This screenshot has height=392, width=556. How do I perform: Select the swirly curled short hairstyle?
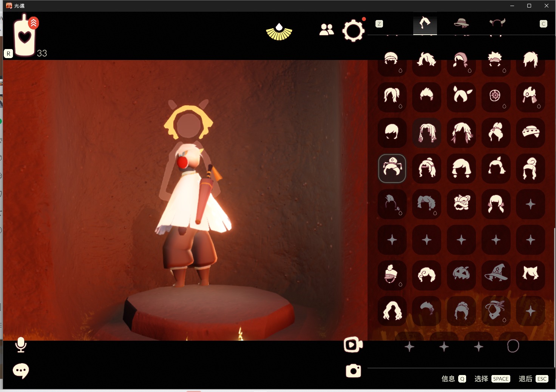coord(427,275)
